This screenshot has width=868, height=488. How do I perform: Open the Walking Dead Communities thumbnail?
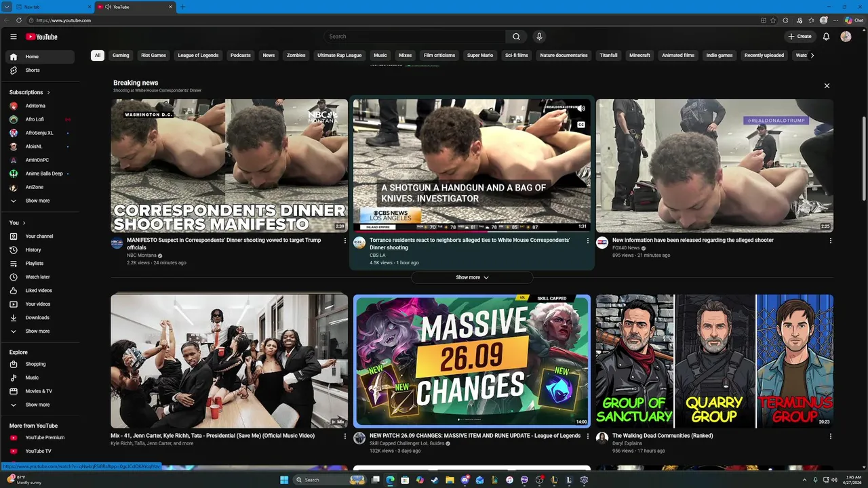[715, 361]
